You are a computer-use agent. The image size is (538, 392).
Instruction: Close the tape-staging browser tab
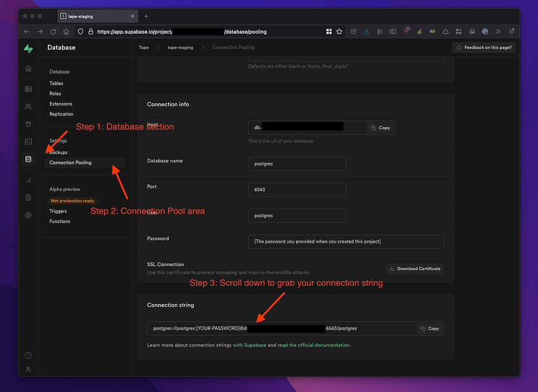pos(133,16)
